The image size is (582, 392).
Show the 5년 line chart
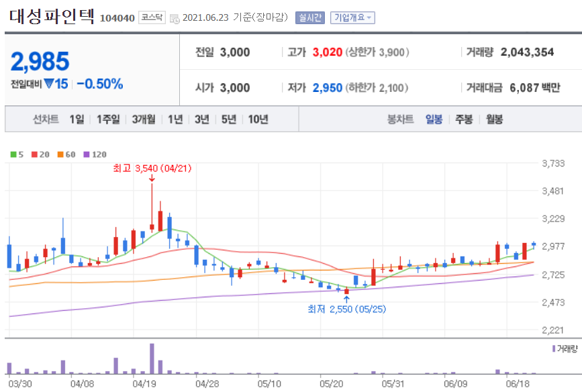click(229, 119)
